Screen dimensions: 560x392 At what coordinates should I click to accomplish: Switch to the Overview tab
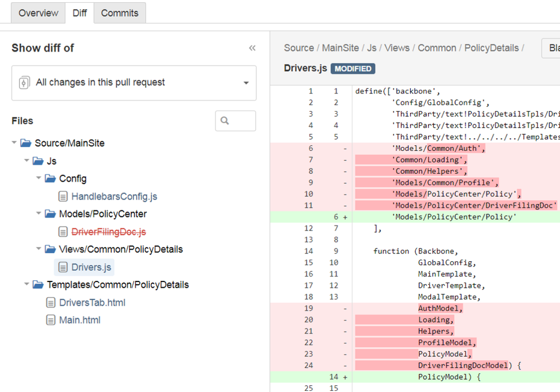pos(38,13)
